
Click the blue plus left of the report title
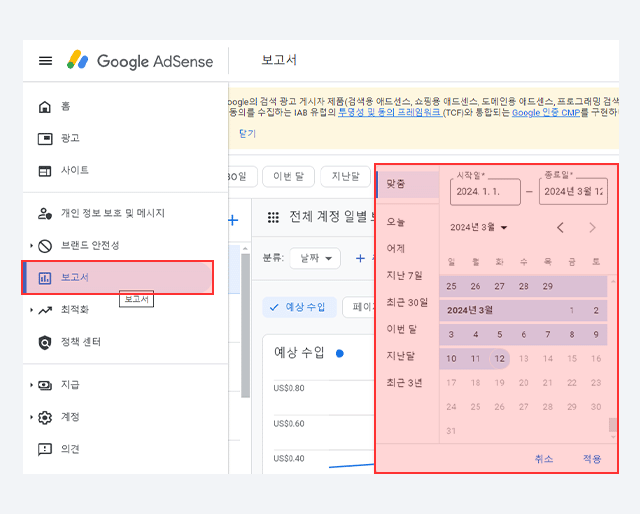pyautogui.click(x=233, y=220)
